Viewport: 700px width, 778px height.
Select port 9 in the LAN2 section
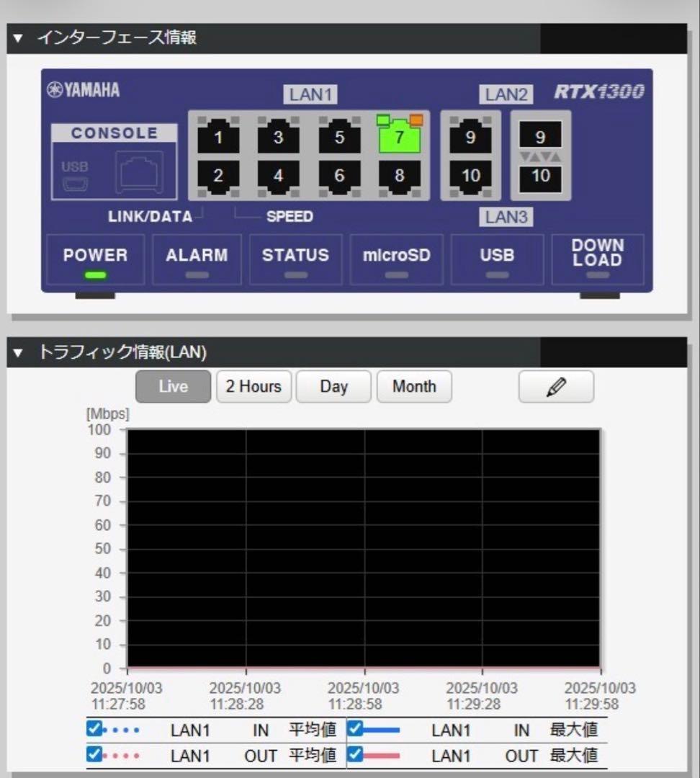pos(472,138)
